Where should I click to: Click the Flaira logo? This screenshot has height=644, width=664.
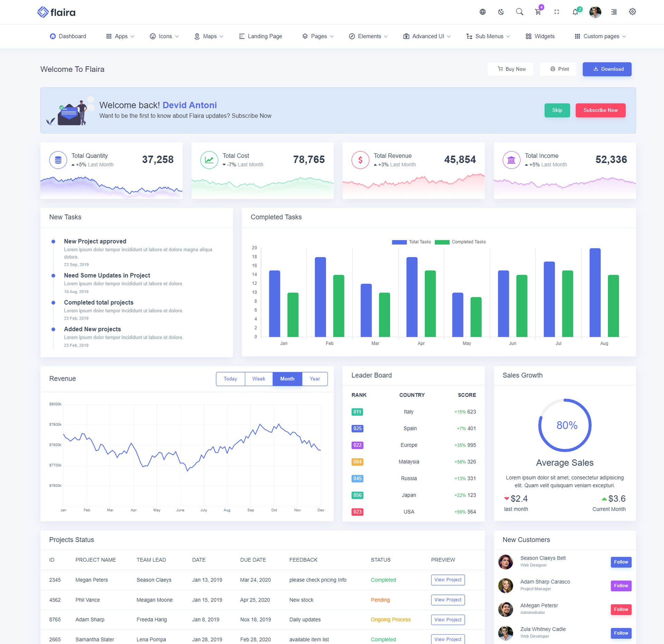coord(56,12)
